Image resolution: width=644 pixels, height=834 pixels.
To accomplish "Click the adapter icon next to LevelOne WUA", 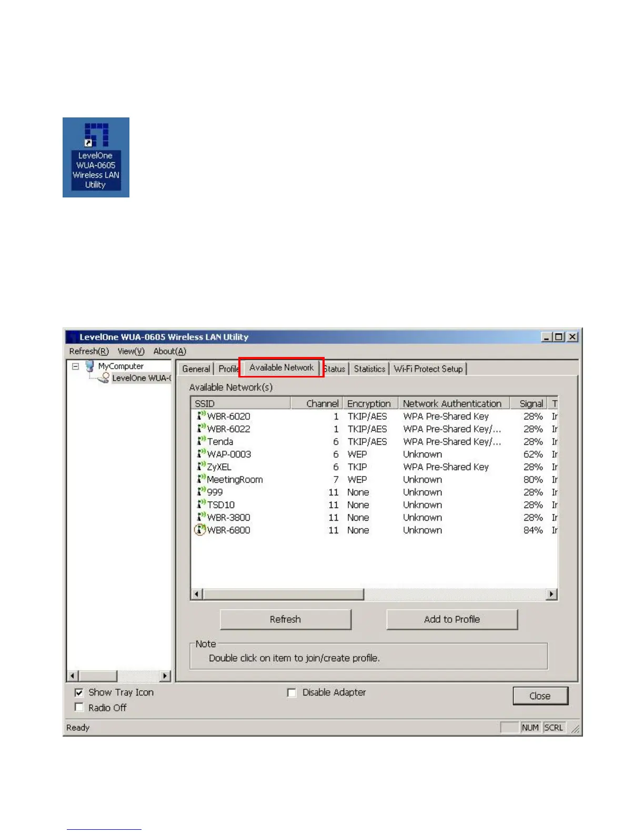I will point(104,378).
